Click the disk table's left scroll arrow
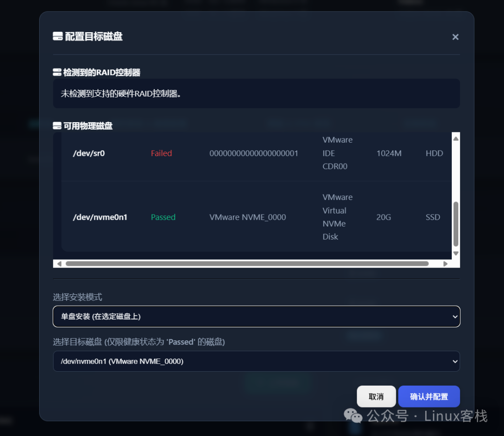 (x=59, y=264)
